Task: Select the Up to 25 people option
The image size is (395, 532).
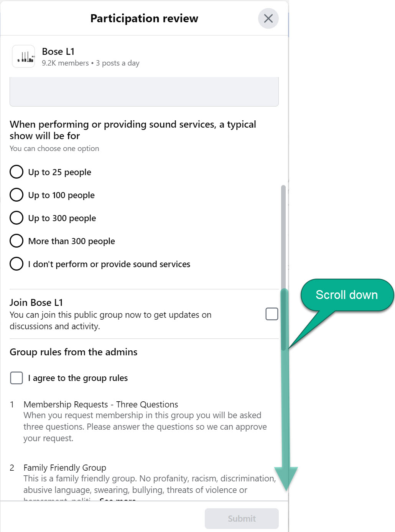Action: click(x=16, y=172)
